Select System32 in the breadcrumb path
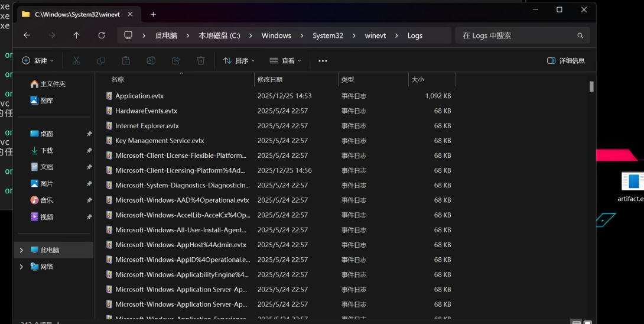This screenshot has width=644, height=324. click(328, 35)
